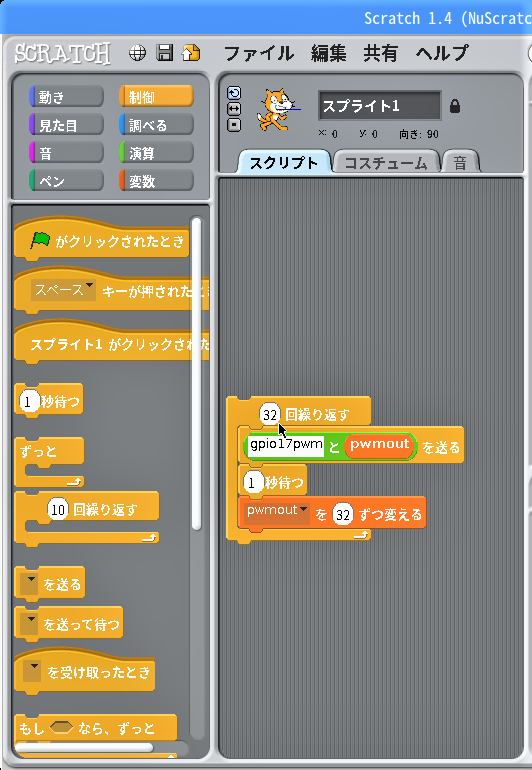Image resolution: width=532 pixels, height=770 pixels.
Task: Open the 共有 menu
Action: click(x=381, y=53)
